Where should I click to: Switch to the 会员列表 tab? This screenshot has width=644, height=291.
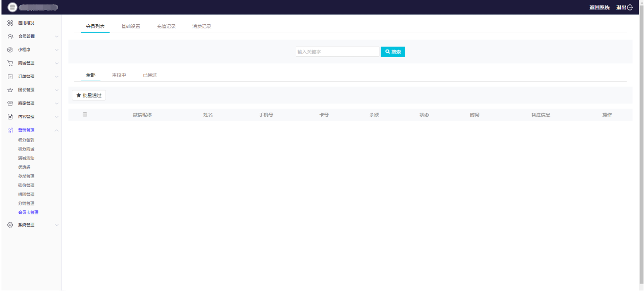pyautogui.click(x=95, y=26)
